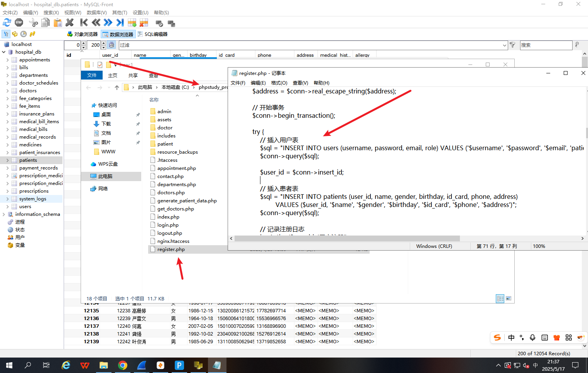Image resolution: width=588 pixels, height=373 pixels.
Task: Select the system_logs table
Action: point(32,199)
